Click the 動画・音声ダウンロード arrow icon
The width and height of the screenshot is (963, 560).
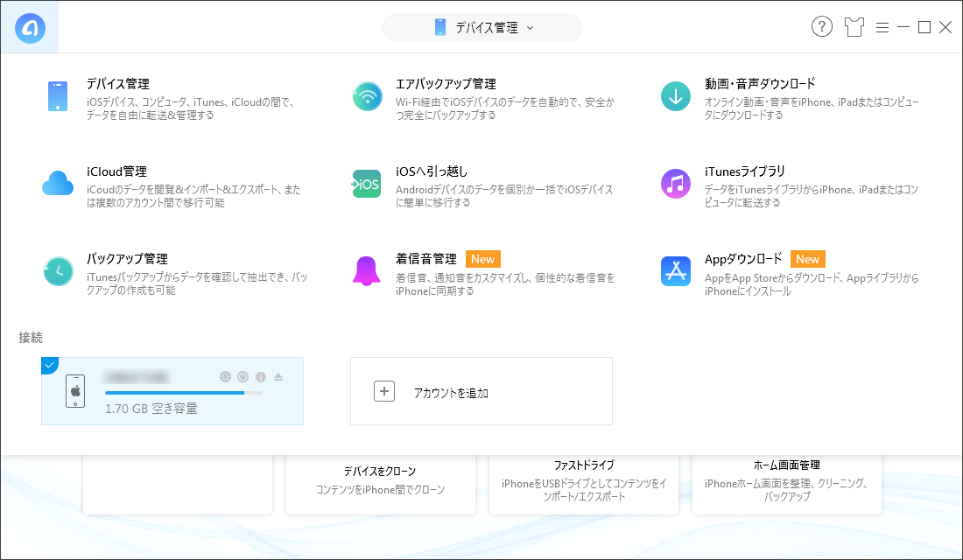click(676, 96)
